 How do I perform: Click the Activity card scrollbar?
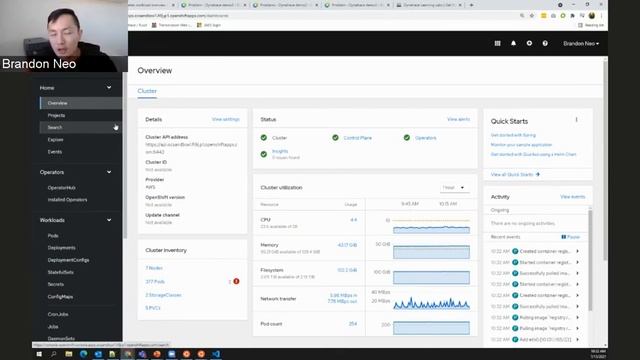[590, 259]
